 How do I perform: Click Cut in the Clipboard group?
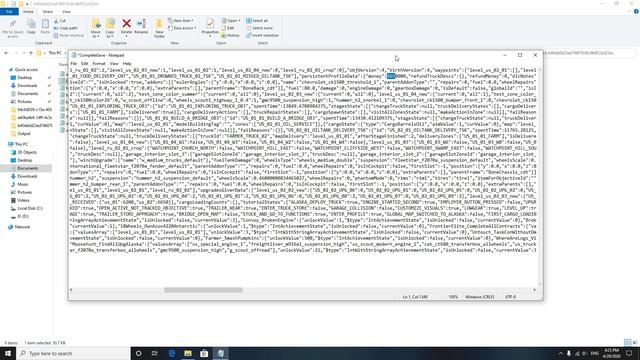click(x=60, y=21)
